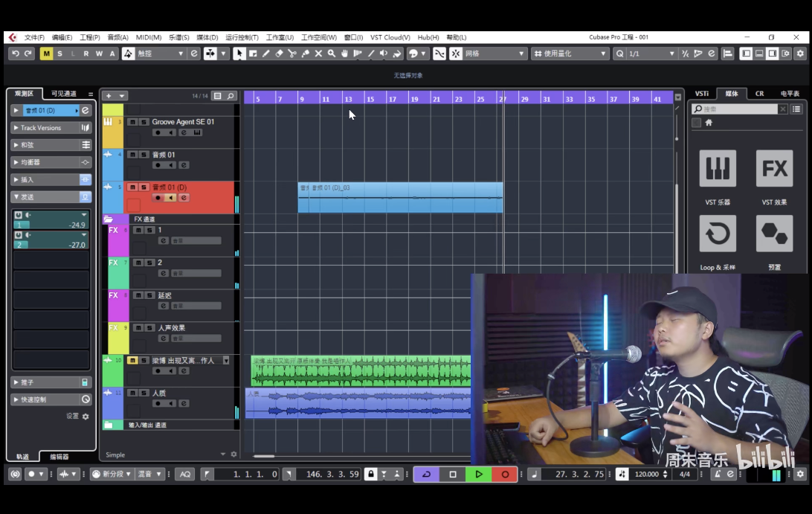Open the VST 效果 FX tile

774,168
